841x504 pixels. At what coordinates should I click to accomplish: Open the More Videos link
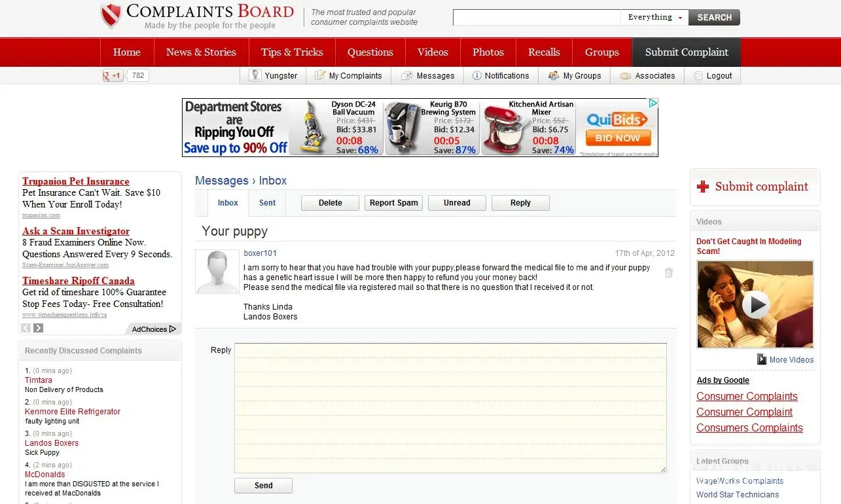point(791,360)
